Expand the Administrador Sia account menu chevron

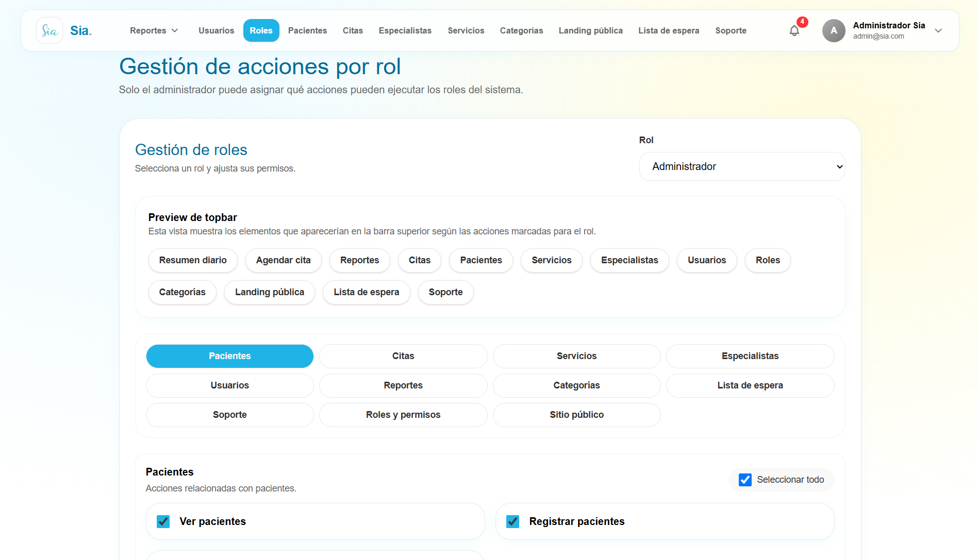938,31
